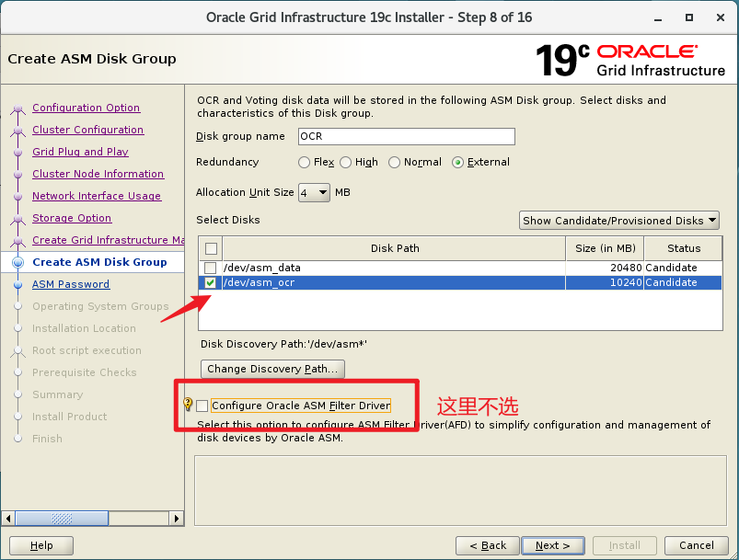This screenshot has height=560, width=739.
Task: Open Create Grid Infrastructure Management step link
Action: pyautogui.click(x=108, y=240)
